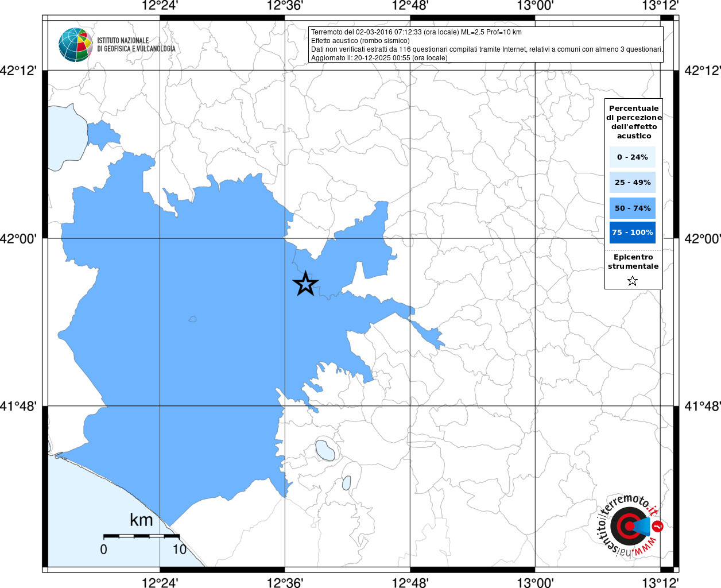
Task: Click the scale bar's '10' label
Action: [x=180, y=550]
